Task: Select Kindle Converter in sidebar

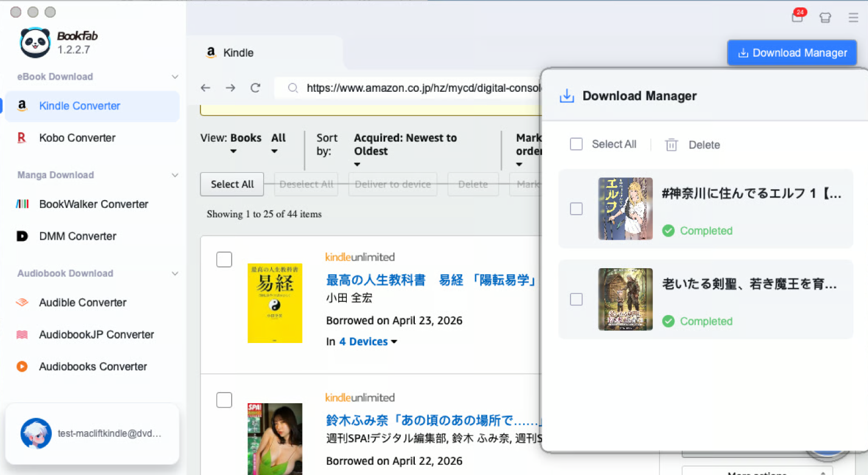Action: [x=92, y=106]
